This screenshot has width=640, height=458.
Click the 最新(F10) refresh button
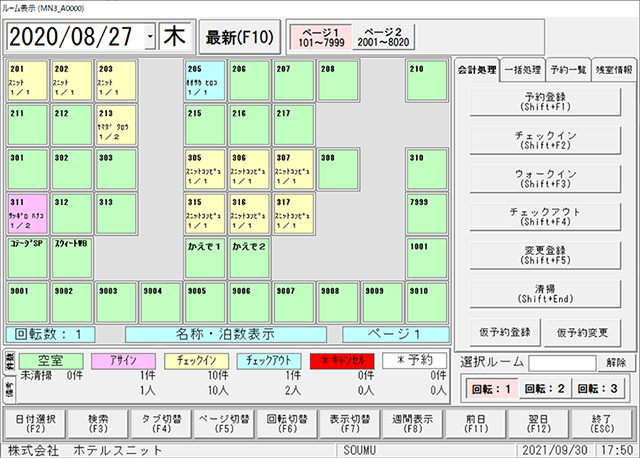240,37
